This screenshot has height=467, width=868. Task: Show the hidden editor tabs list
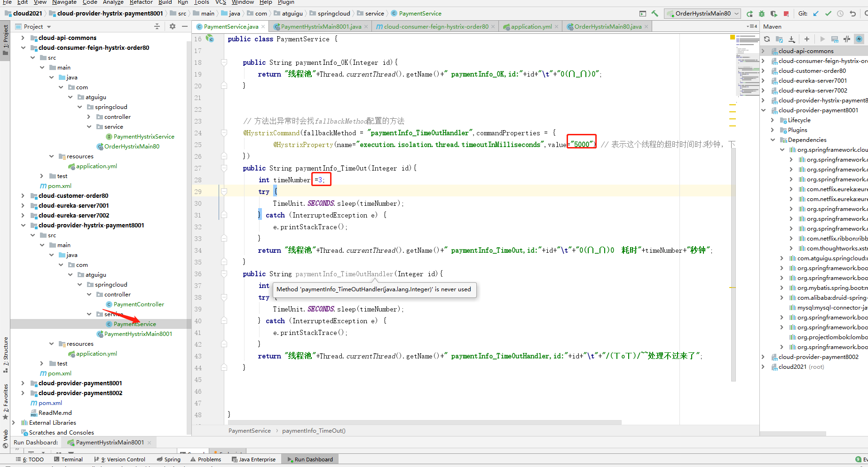[752, 26]
